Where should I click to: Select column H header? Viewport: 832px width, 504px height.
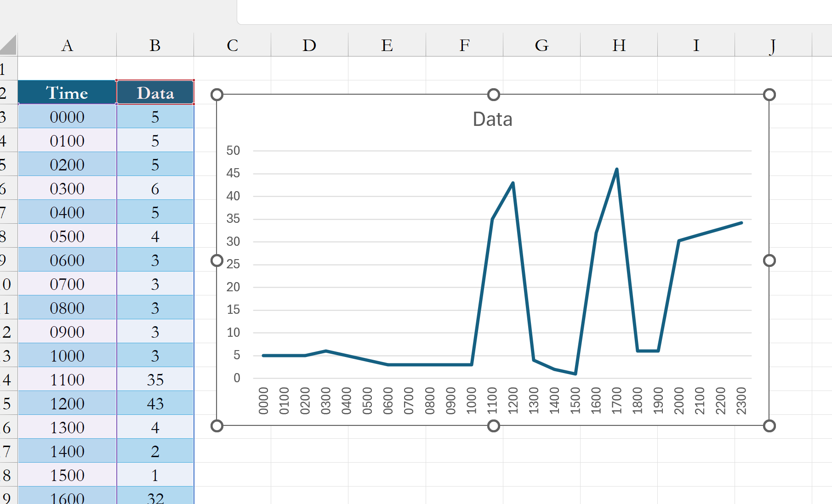[619, 45]
